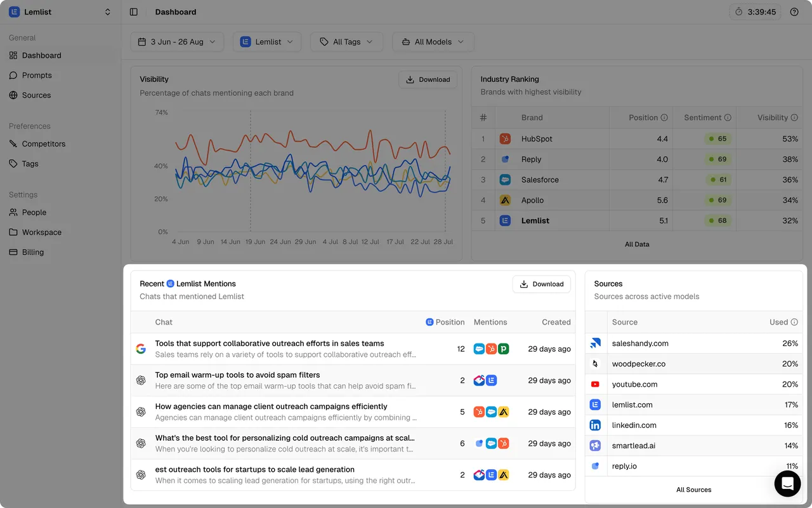Toggle the sidebar panel icon
The width and height of the screenshot is (812, 508).
click(133, 12)
